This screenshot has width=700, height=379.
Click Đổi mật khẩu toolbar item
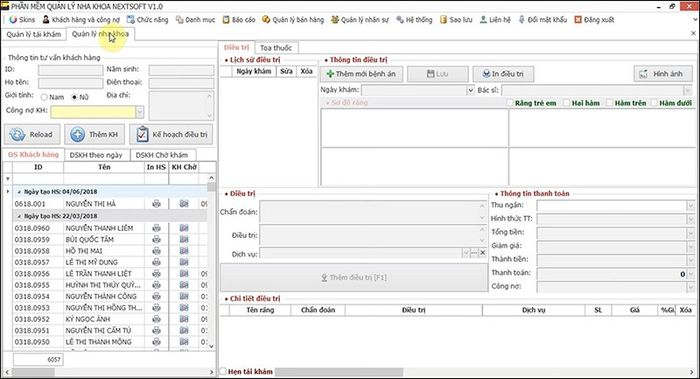[542, 20]
